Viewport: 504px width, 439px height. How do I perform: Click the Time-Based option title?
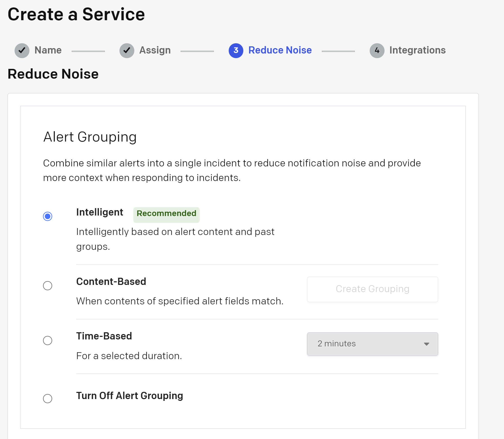coord(104,336)
